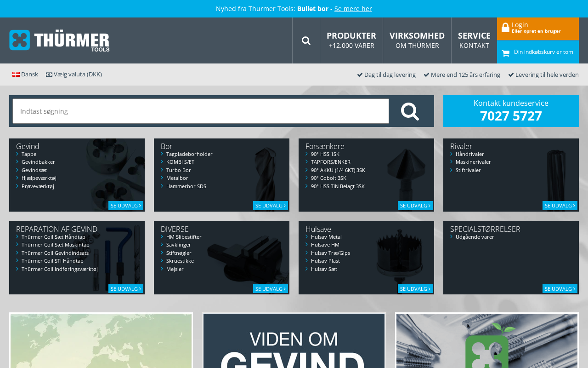Open the Gevind category heading
Viewport: 588px width, 368px height.
pyautogui.click(x=28, y=146)
